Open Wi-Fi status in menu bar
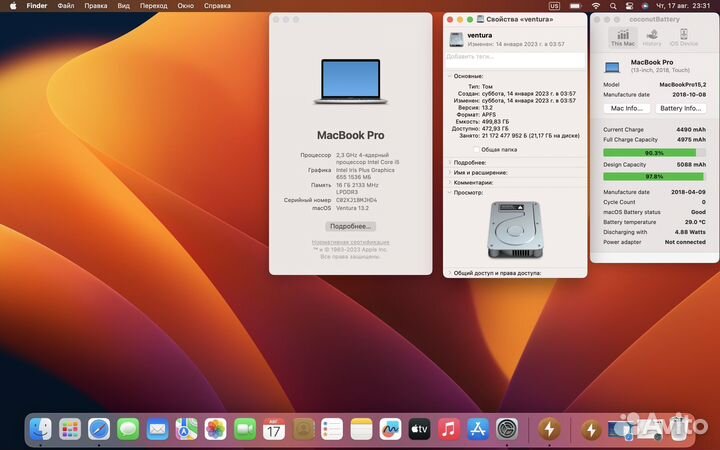 click(x=596, y=6)
